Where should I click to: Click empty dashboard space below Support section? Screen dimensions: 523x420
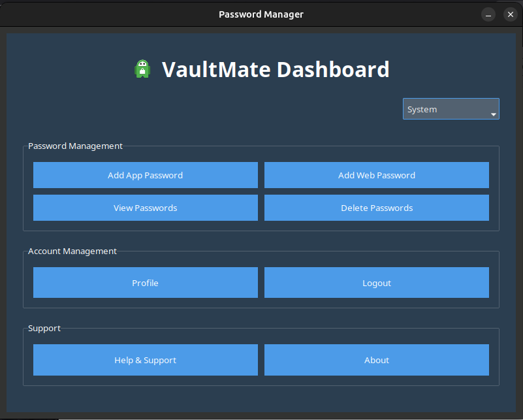[x=261, y=398]
